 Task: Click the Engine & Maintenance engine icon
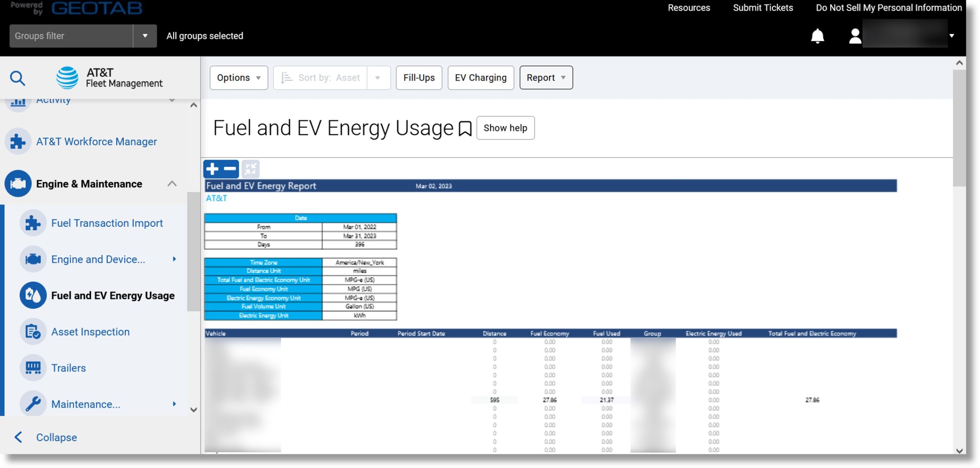click(18, 184)
